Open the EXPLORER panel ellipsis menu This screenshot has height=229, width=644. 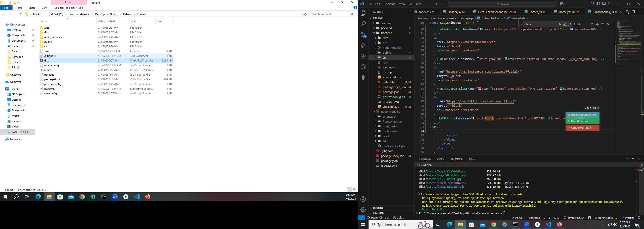pos(409,12)
